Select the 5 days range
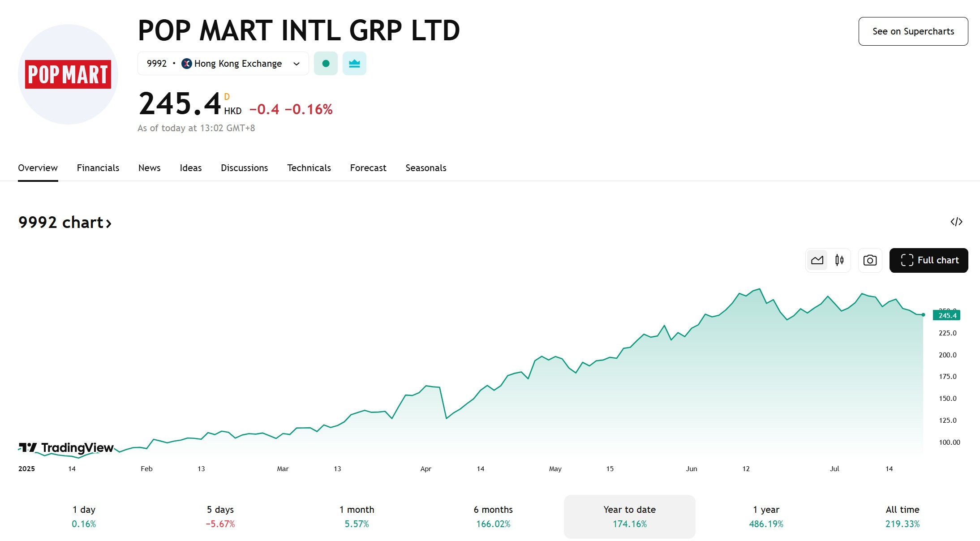Screen dimensions: 980x541 pos(220,517)
